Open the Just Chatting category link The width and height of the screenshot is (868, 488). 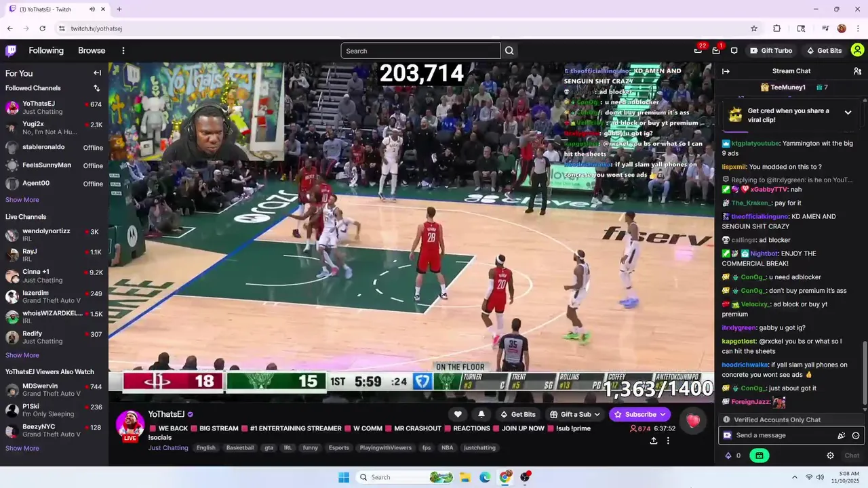coord(168,447)
